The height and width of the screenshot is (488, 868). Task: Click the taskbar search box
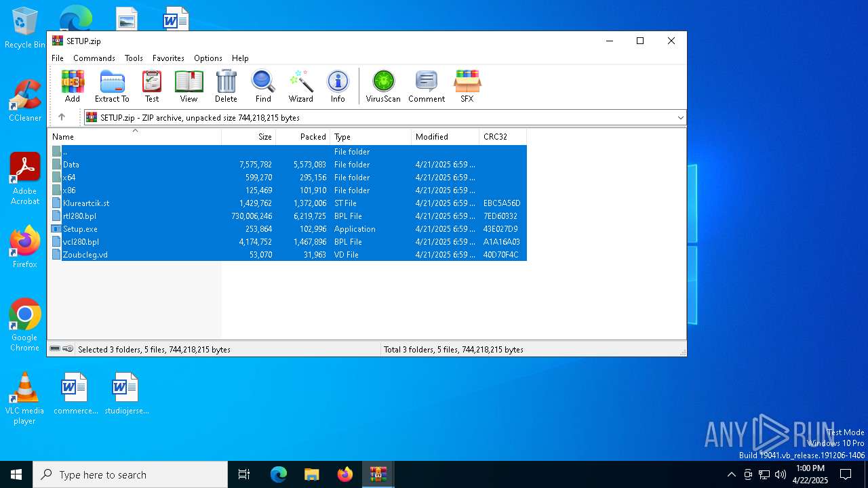(x=130, y=474)
